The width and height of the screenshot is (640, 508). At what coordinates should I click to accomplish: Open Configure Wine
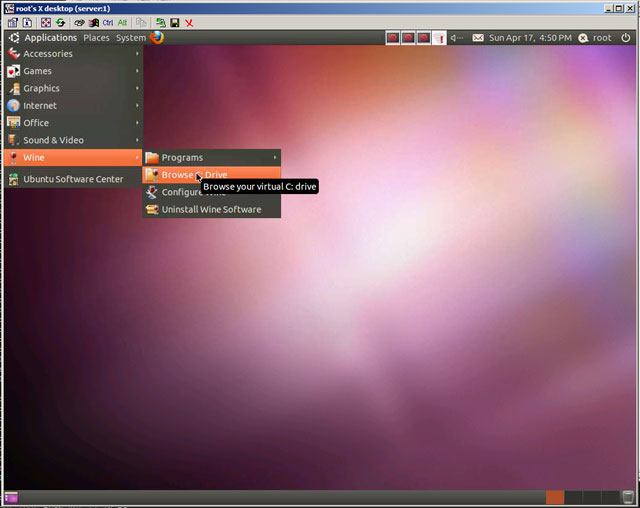211,192
